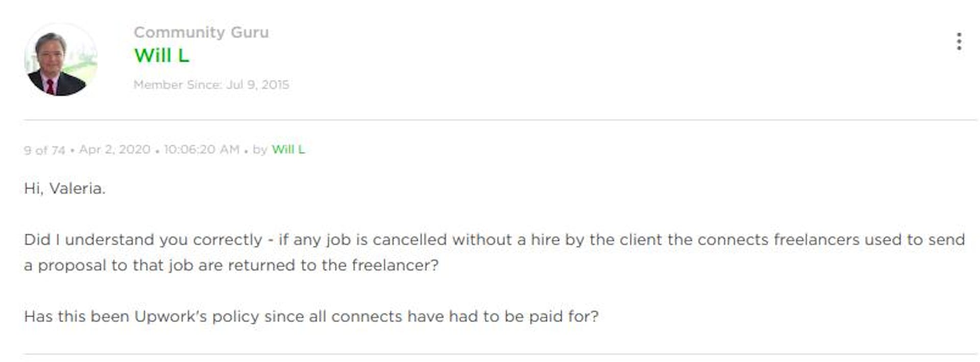Click the 10:06:20 AM timestamp
This screenshot has width=980, height=362.
202,150
